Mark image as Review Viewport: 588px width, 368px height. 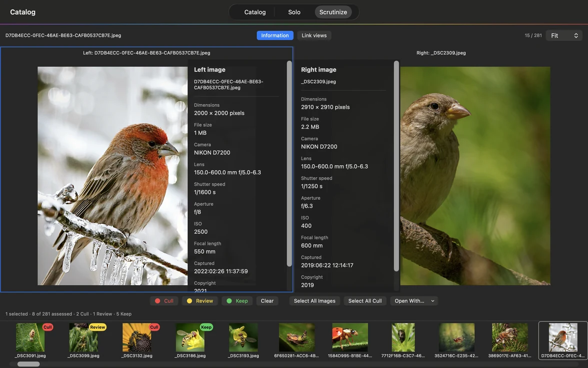click(x=200, y=301)
